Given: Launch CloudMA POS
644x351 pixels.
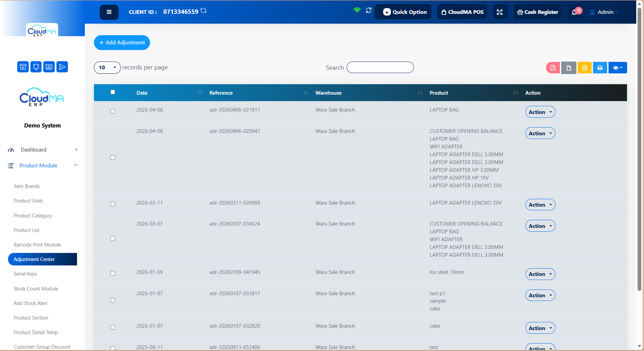Looking at the screenshot, I should [462, 12].
